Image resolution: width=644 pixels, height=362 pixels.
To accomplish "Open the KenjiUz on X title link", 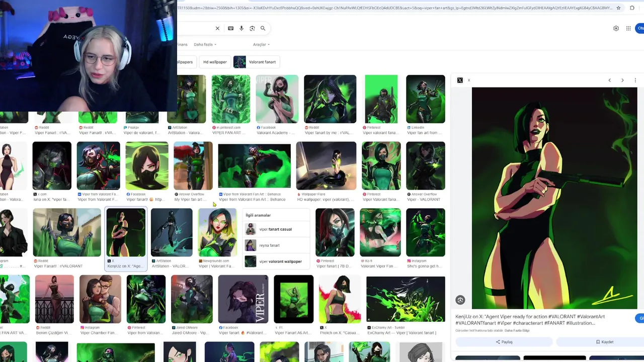I will 530,320.
